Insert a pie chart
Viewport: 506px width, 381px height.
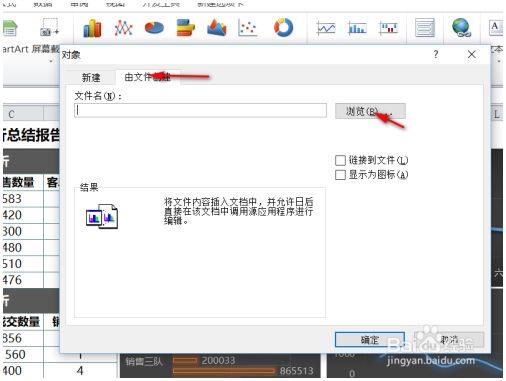point(154,28)
